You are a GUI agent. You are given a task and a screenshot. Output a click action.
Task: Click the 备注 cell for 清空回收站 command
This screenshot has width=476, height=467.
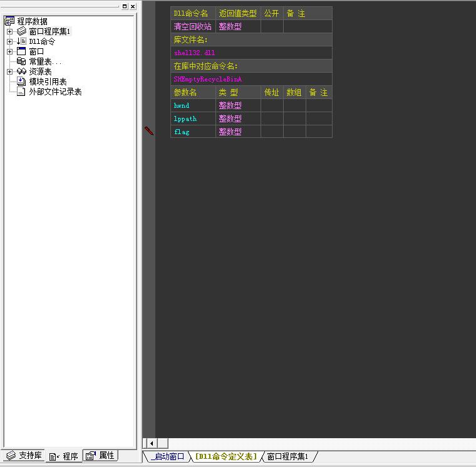coord(308,26)
